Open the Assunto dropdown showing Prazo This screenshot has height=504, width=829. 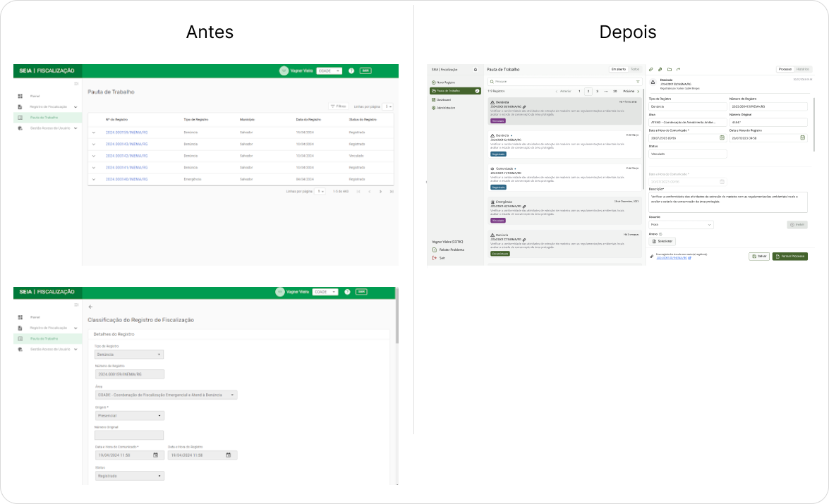coord(681,225)
